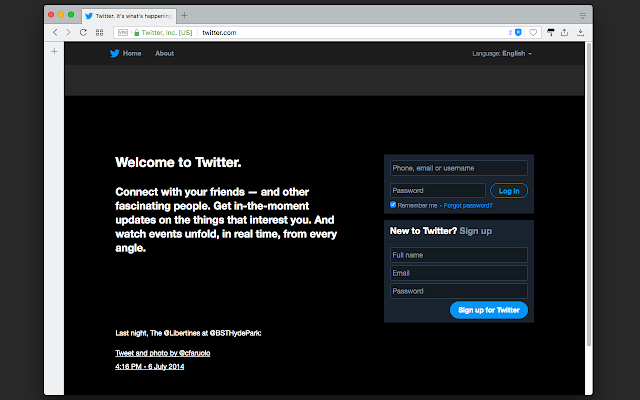The height and width of the screenshot is (400, 640).
Task: Select the Twitter browser tab
Action: pyautogui.click(x=129, y=16)
